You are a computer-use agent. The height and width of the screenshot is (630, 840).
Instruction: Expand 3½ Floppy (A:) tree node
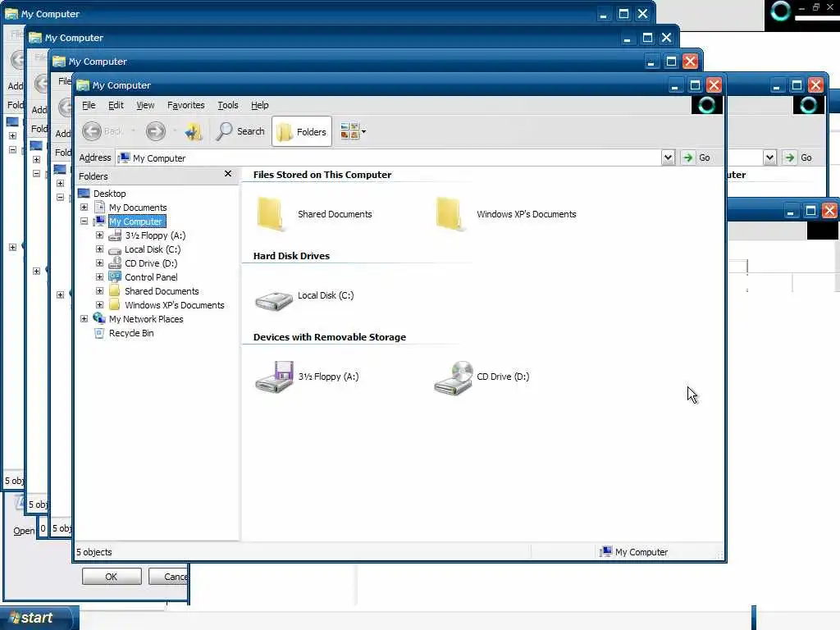99,235
